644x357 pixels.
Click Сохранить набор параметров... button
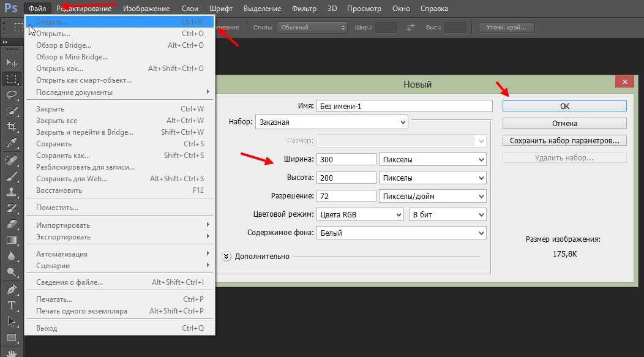565,140
